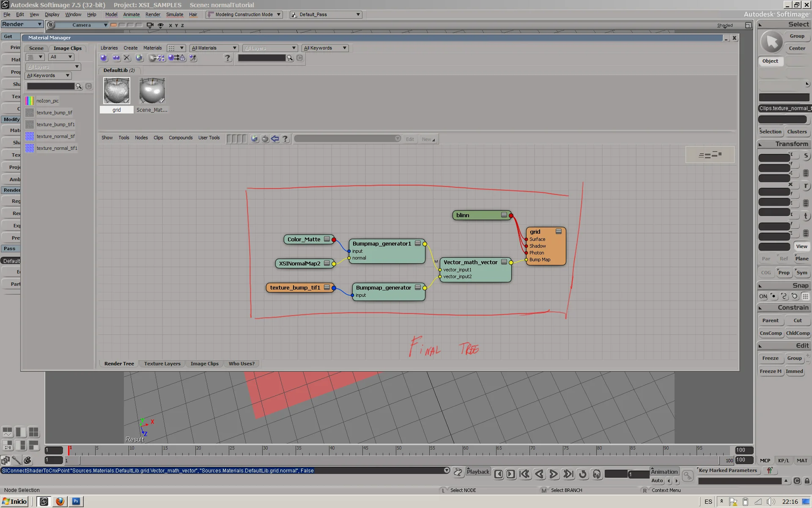812x508 pixels.
Task: Click the select objects using material icon
Action: click(x=176, y=58)
